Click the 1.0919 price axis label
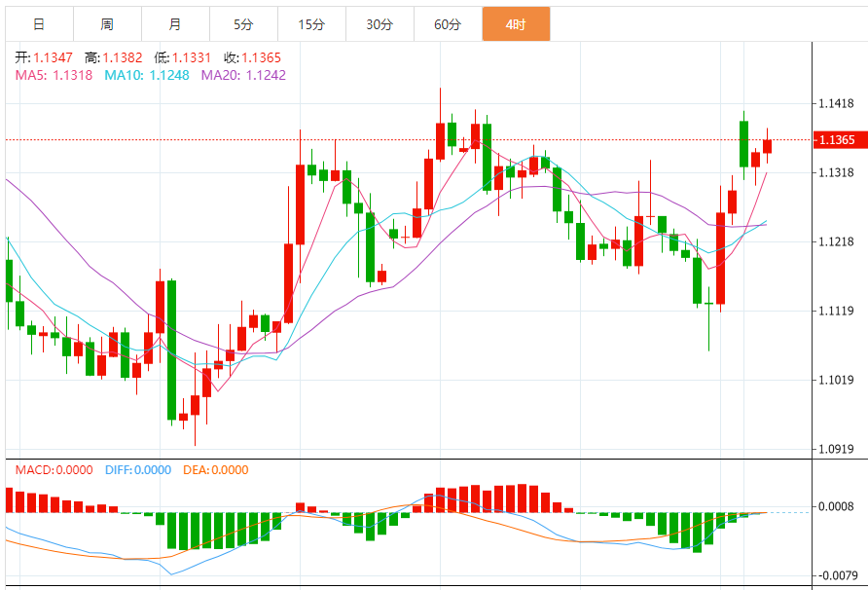The height and width of the screenshot is (590, 868). pos(836,449)
